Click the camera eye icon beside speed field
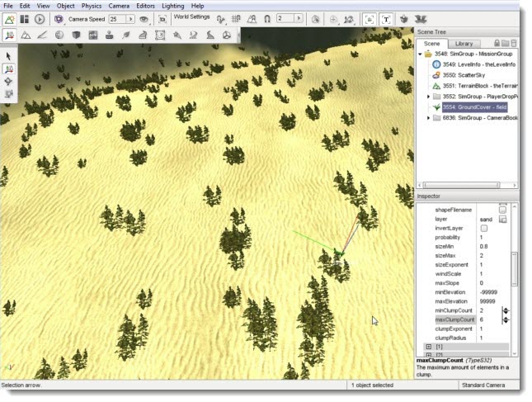The height and width of the screenshot is (402, 532). tap(144, 18)
